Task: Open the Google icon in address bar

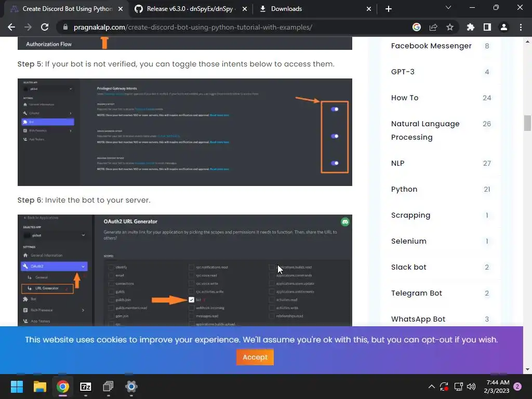Action: click(x=417, y=27)
